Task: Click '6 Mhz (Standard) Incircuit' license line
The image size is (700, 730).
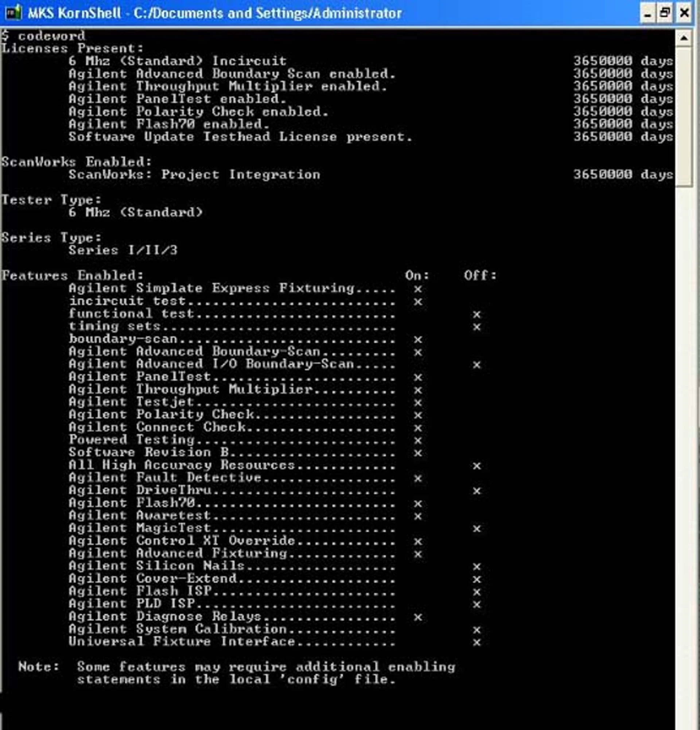Action: pyautogui.click(x=178, y=61)
